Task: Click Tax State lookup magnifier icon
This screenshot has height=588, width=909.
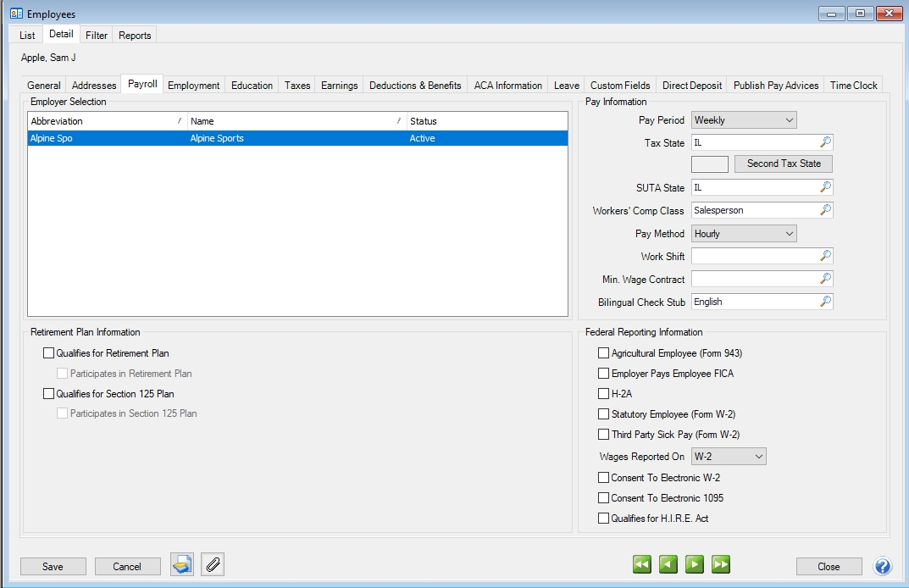Action: pyautogui.click(x=826, y=142)
